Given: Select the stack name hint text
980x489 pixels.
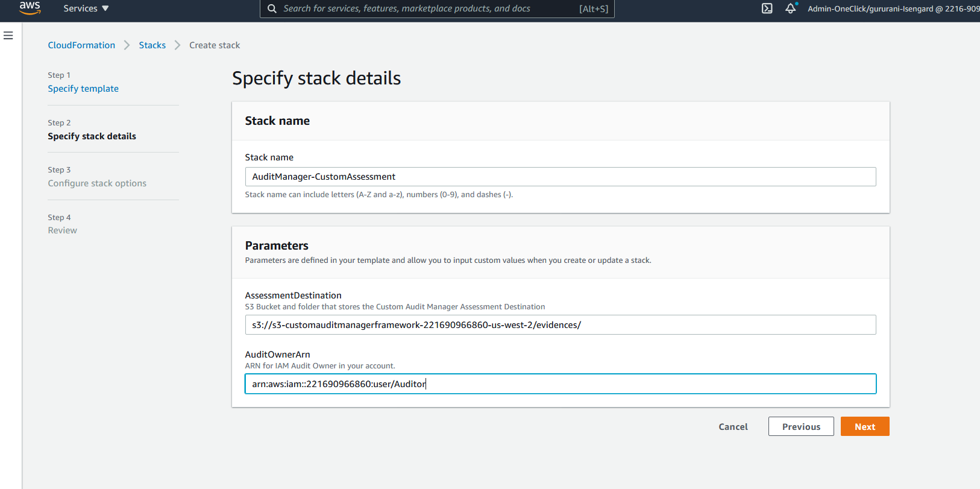Looking at the screenshot, I should coord(379,195).
